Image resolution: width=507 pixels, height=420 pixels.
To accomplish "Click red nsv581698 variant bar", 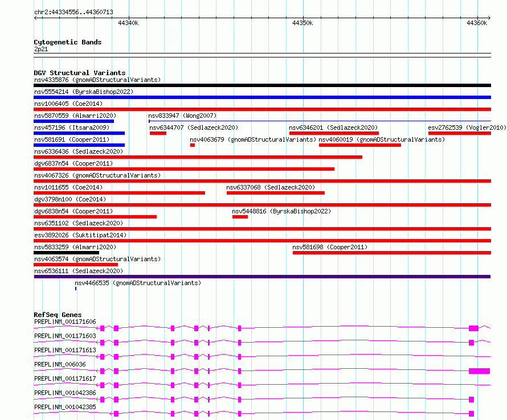I will 392,253.
